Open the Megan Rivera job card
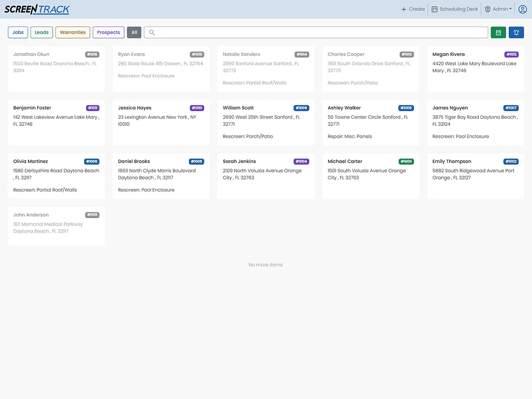Screen dimensions: 532x399 [x=475, y=69]
